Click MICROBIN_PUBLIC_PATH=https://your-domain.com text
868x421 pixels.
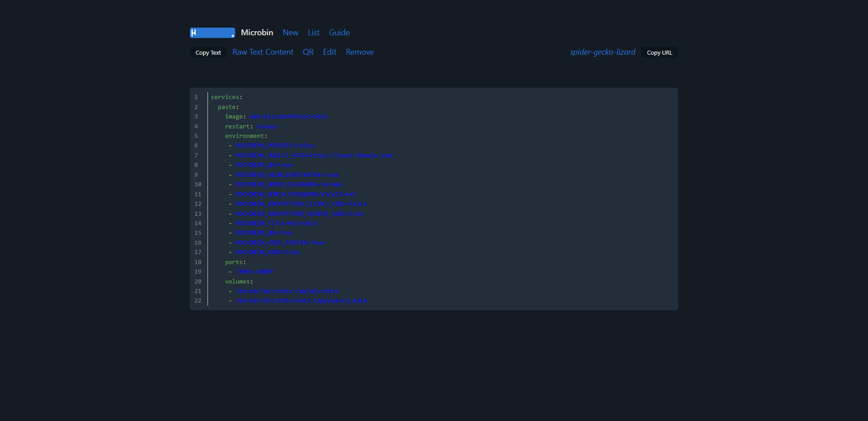pyautogui.click(x=313, y=156)
